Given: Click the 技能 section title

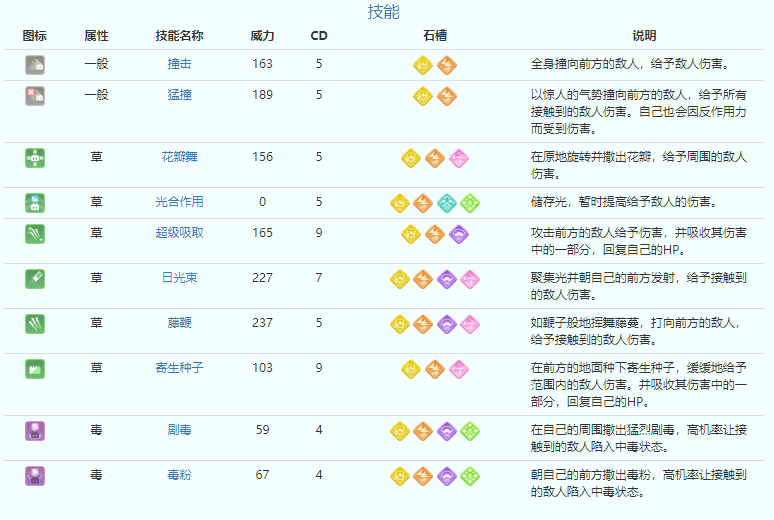Looking at the screenshot, I should (x=384, y=12).
